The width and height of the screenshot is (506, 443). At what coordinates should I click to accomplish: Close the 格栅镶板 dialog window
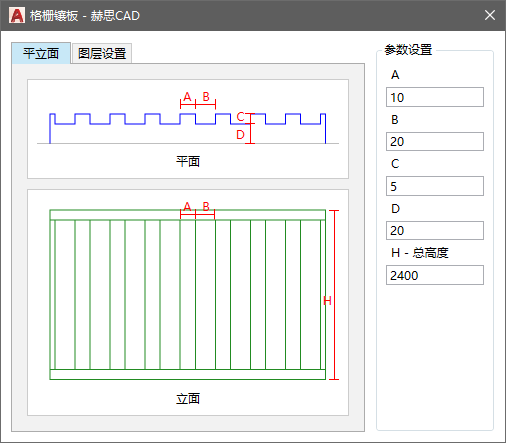coord(490,15)
